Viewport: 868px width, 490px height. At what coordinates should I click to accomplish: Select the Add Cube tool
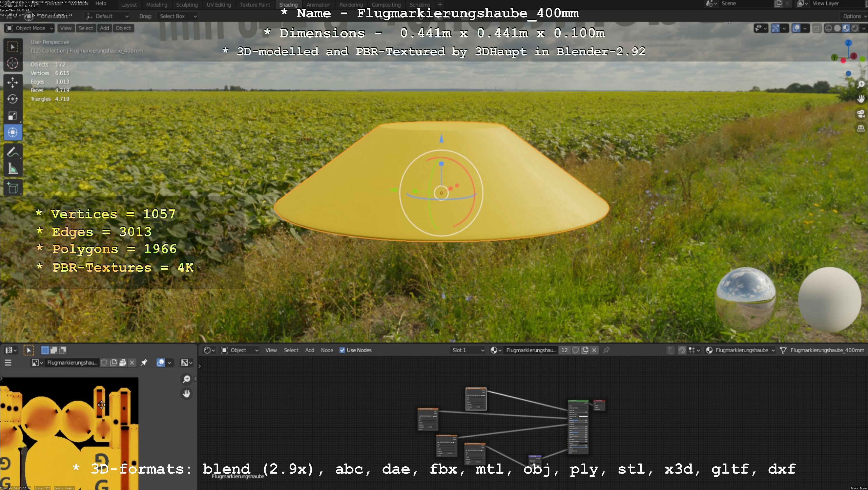pos(13,188)
